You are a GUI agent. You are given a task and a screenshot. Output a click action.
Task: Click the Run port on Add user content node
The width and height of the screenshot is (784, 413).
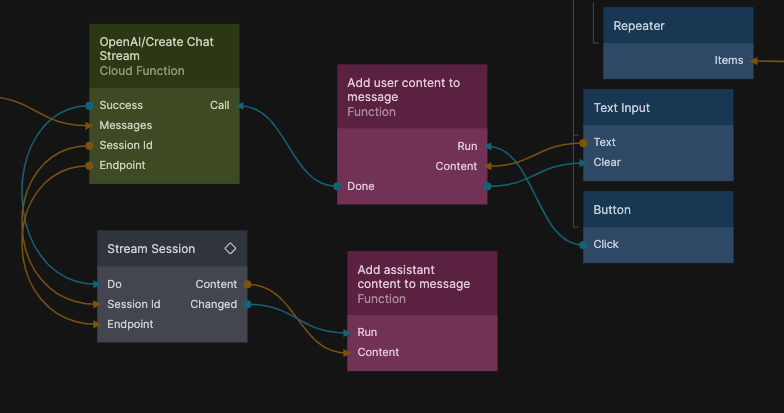coord(487,146)
